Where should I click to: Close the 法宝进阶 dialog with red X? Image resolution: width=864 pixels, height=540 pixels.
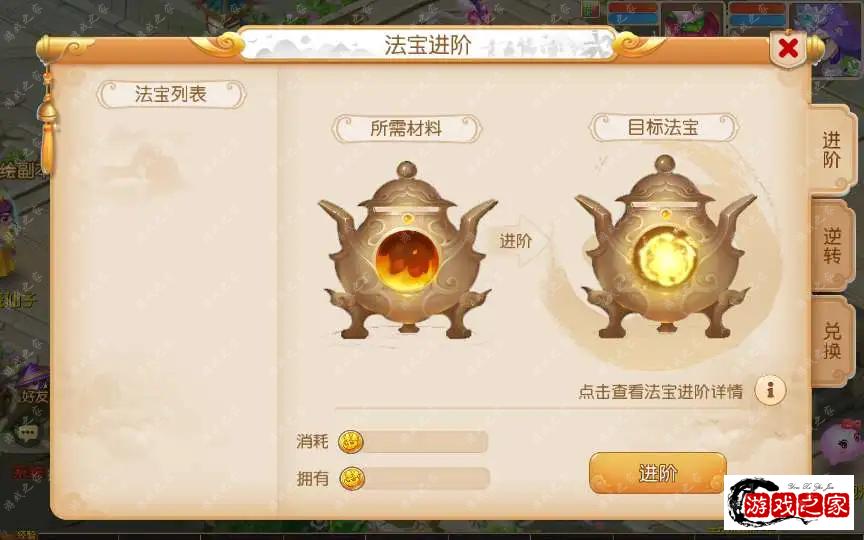788,48
